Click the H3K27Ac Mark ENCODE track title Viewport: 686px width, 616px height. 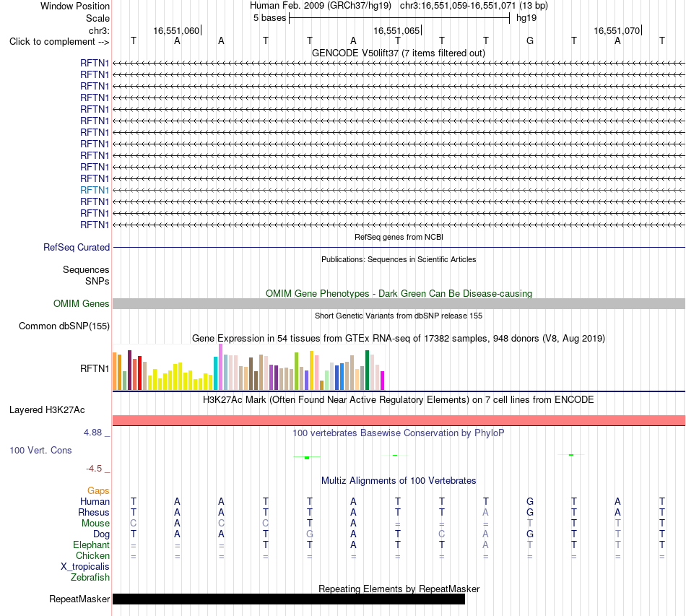point(399,399)
